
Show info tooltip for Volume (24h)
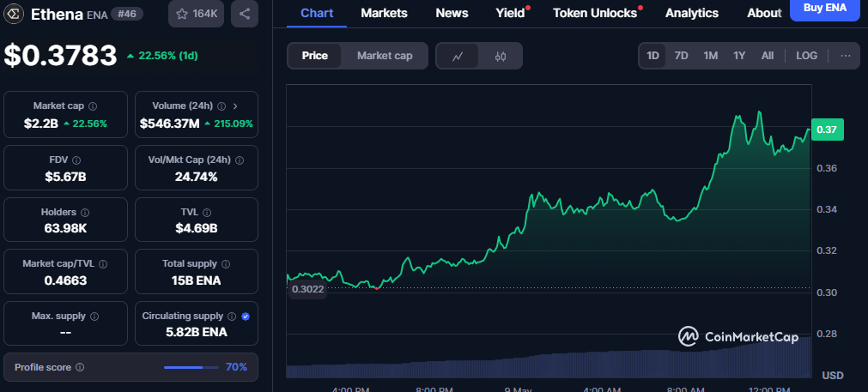point(222,106)
